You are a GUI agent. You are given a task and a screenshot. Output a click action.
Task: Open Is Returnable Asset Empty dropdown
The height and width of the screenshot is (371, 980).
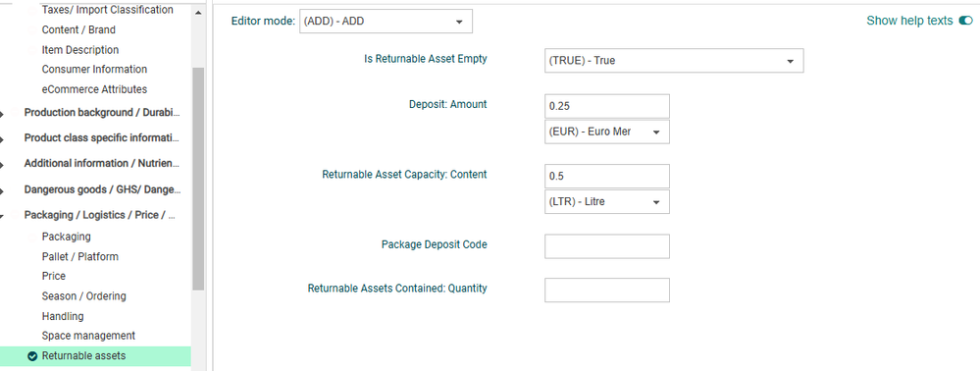tap(674, 61)
